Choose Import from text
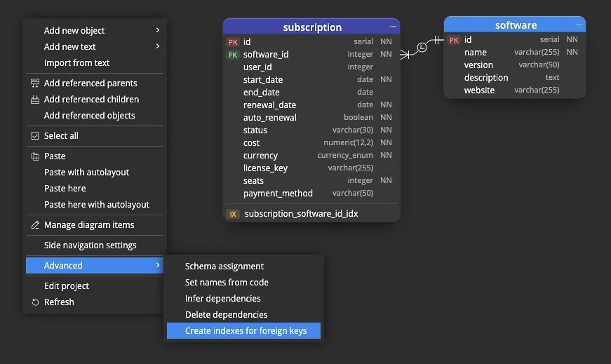Screen dimensions: 611x364 click(95, 62)
